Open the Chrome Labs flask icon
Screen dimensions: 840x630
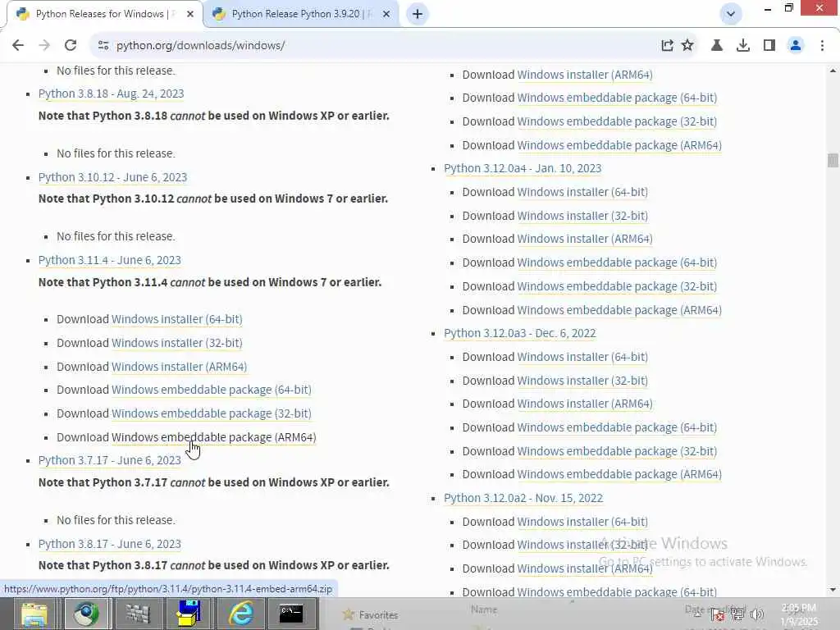coord(716,46)
